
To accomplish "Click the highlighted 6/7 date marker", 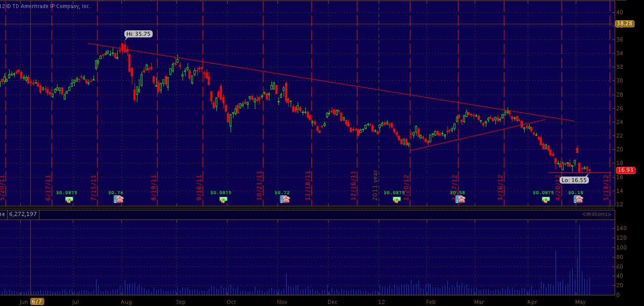I will [x=37, y=302].
